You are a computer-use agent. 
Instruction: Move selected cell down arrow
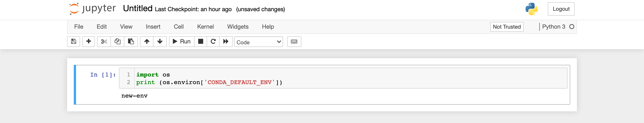[x=160, y=42]
